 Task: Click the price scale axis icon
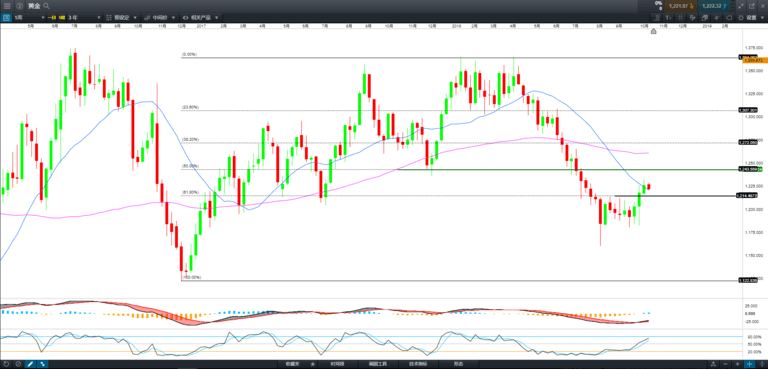(657, 18)
